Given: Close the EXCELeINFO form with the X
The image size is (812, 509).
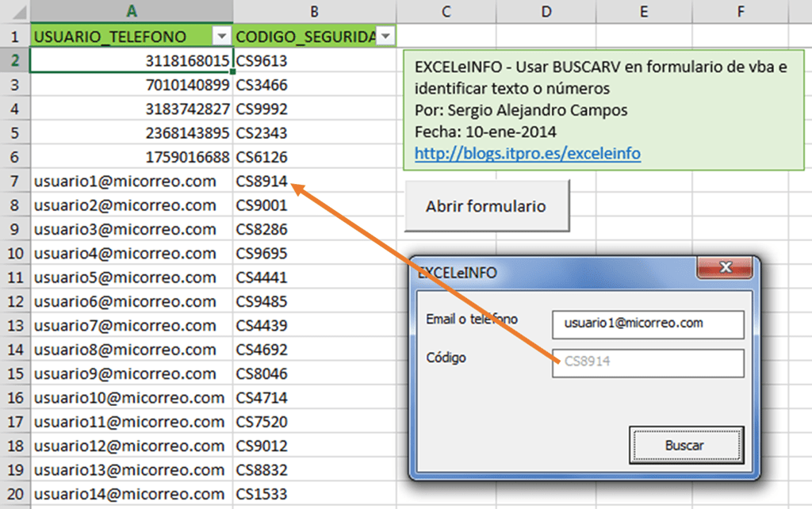Looking at the screenshot, I should pos(724,268).
